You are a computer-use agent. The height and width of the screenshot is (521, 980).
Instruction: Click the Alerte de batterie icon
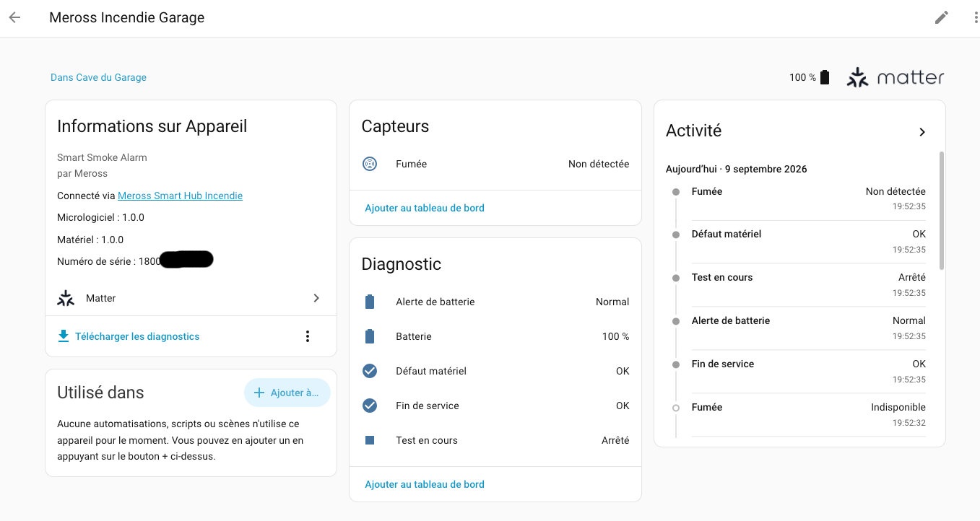point(370,302)
